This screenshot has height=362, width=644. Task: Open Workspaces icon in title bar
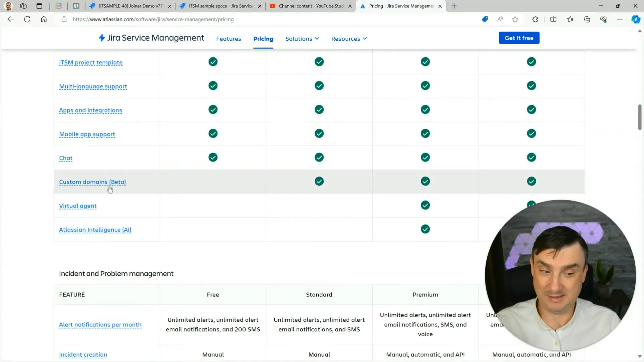tap(23, 6)
